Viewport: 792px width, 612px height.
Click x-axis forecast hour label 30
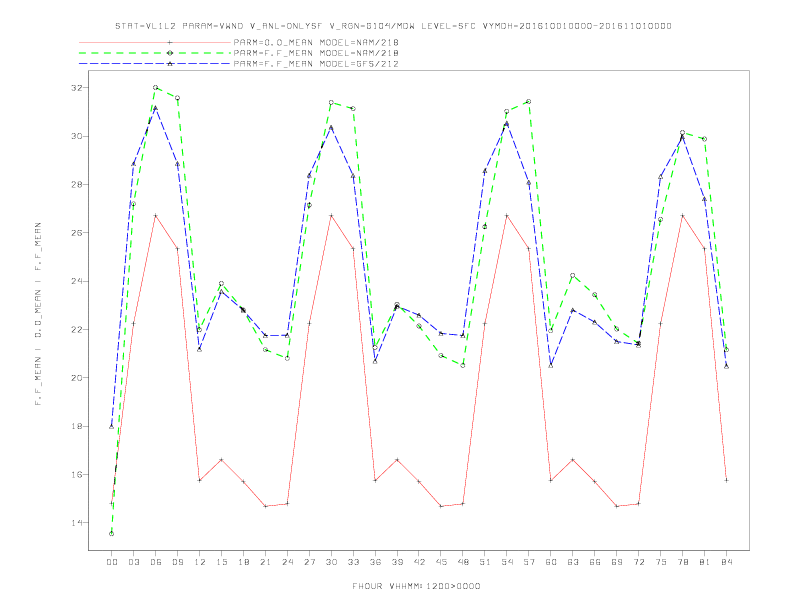(x=331, y=562)
